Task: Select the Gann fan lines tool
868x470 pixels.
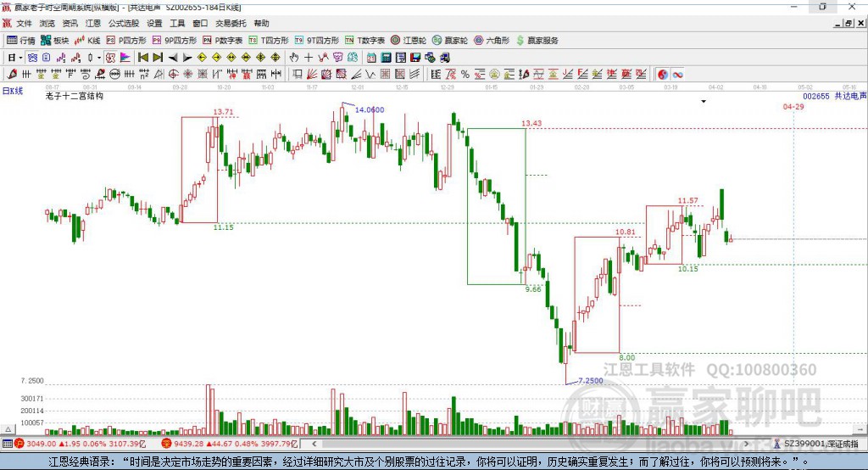Action: tap(312, 74)
